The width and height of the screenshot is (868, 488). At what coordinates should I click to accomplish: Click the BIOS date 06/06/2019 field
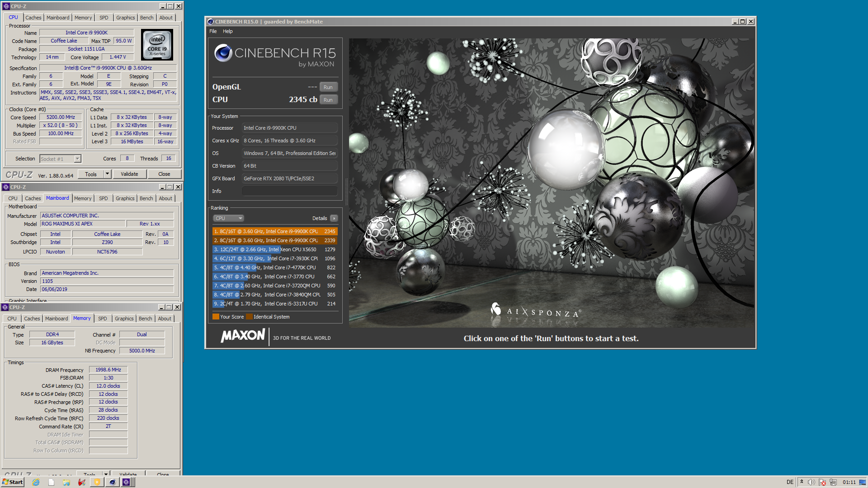107,289
